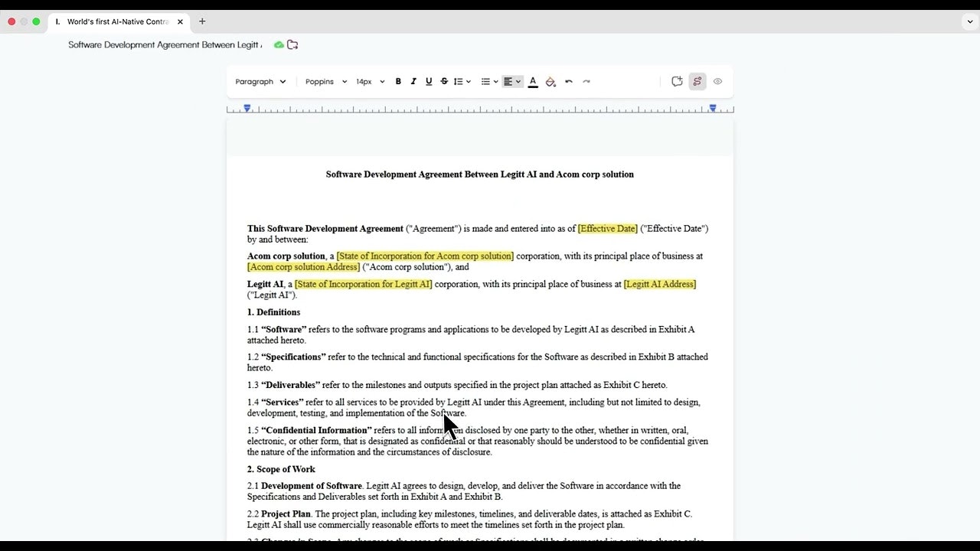This screenshot has width=980, height=551.
Task: Pick a highlight fill color
Action: [550, 81]
